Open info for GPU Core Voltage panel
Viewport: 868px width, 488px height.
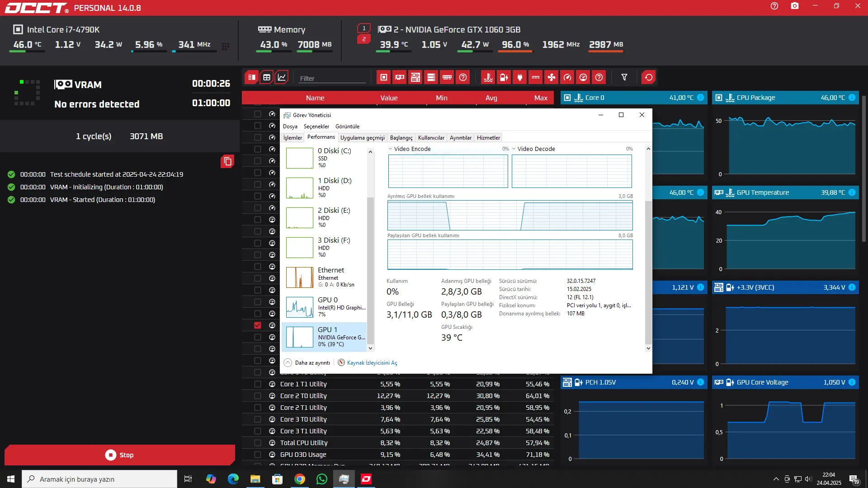coord(852,382)
